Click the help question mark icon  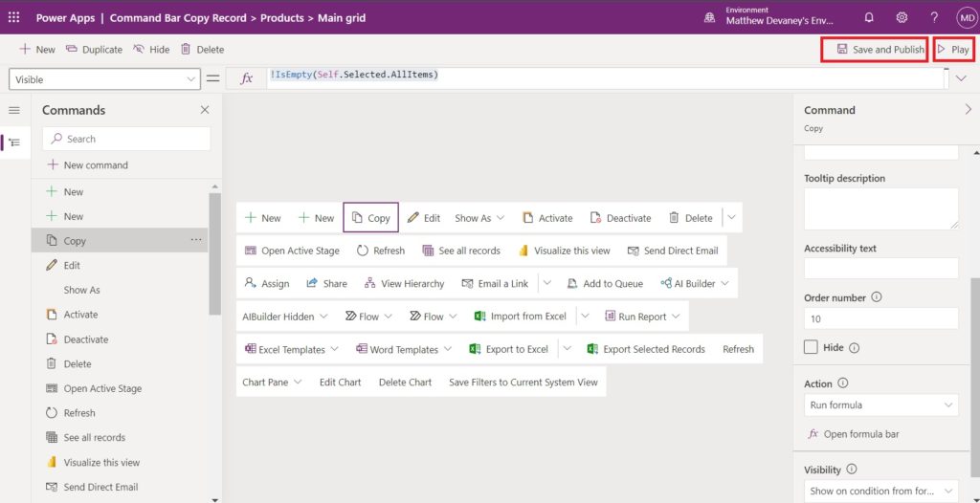click(934, 17)
